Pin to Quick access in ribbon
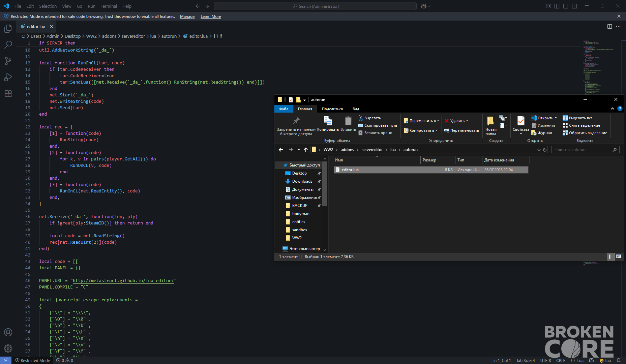This screenshot has height=364, width=626. [x=296, y=126]
